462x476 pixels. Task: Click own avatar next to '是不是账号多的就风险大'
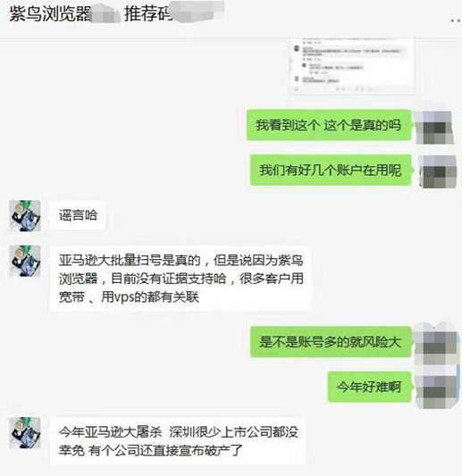tap(437, 342)
